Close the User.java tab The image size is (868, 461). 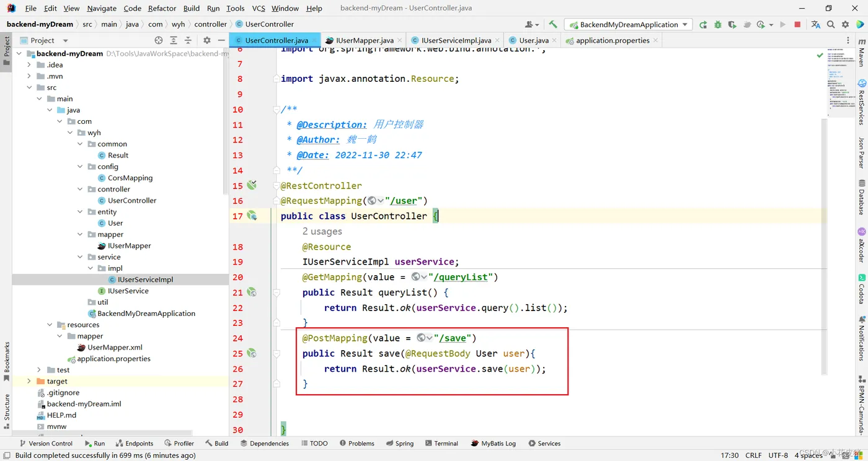(x=554, y=40)
